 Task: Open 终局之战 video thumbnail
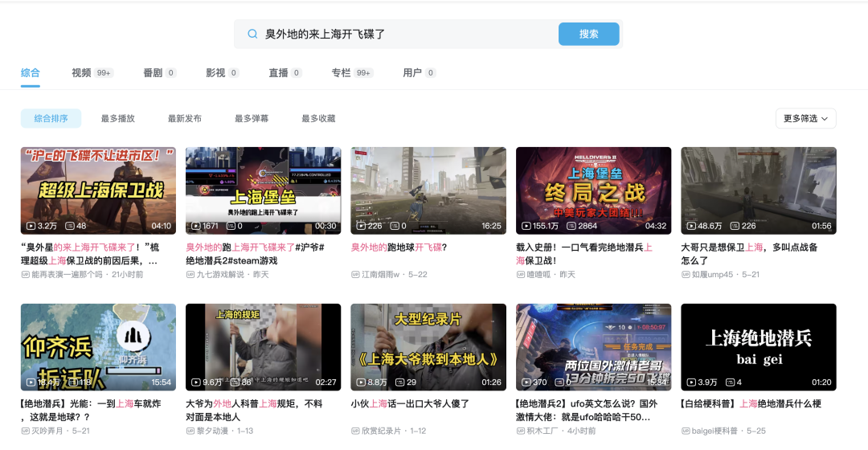click(593, 190)
